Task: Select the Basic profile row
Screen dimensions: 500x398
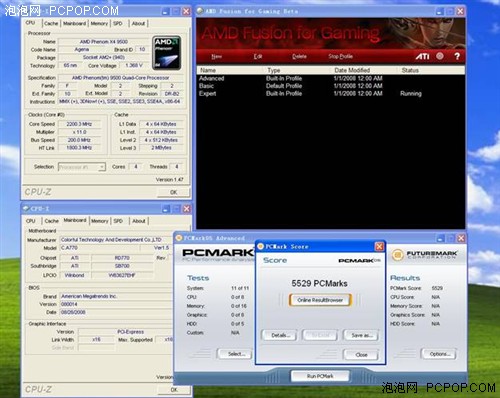Action: (331, 86)
